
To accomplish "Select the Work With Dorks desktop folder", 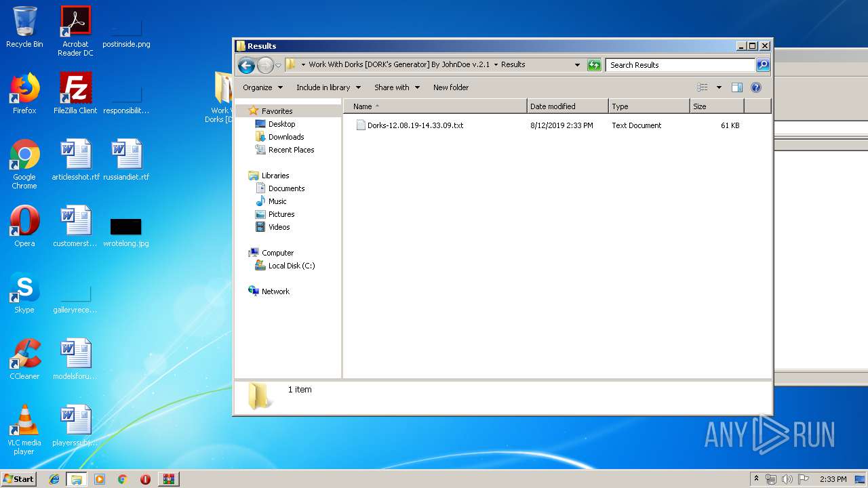I will 220,97.
